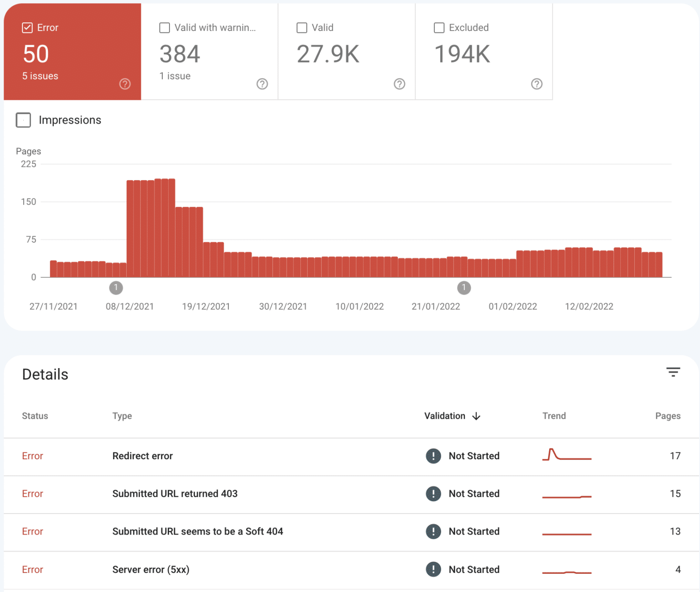Open the Redirect error details
This screenshot has height=592, width=700.
pyautogui.click(x=143, y=456)
